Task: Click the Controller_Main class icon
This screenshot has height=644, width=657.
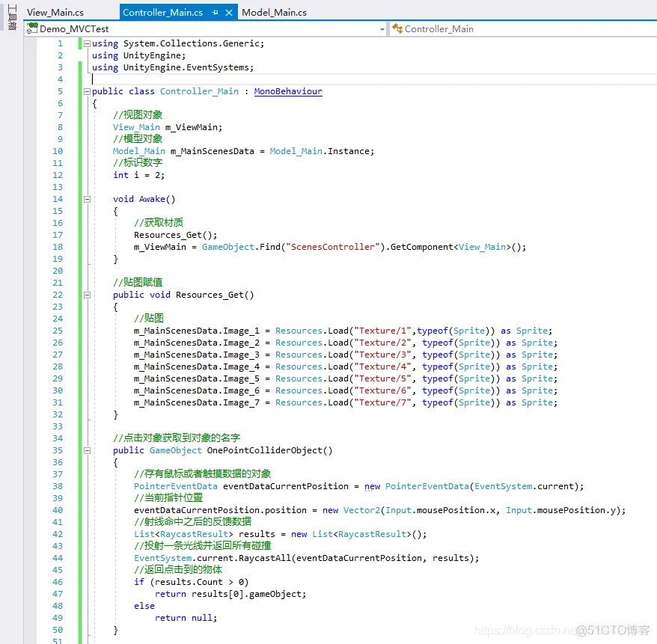Action: coord(397,28)
